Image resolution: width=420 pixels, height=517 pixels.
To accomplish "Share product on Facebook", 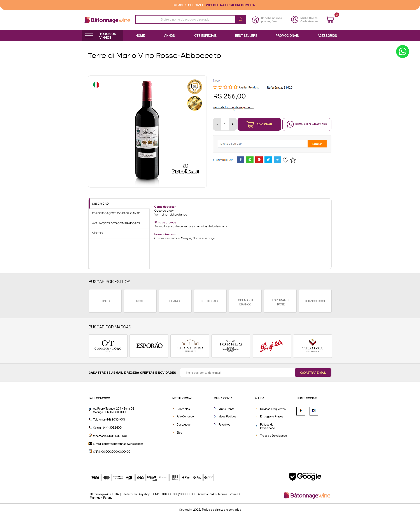I will coord(240,160).
